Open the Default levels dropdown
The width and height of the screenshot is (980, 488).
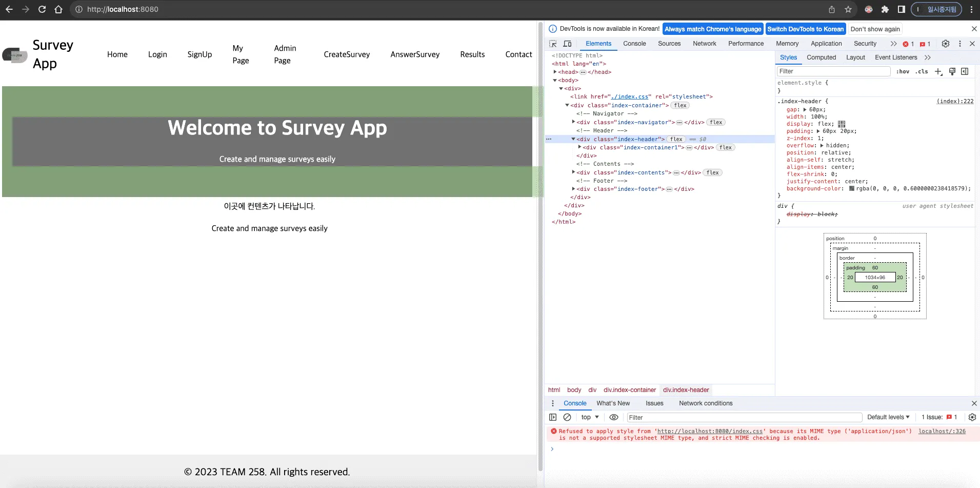(888, 417)
